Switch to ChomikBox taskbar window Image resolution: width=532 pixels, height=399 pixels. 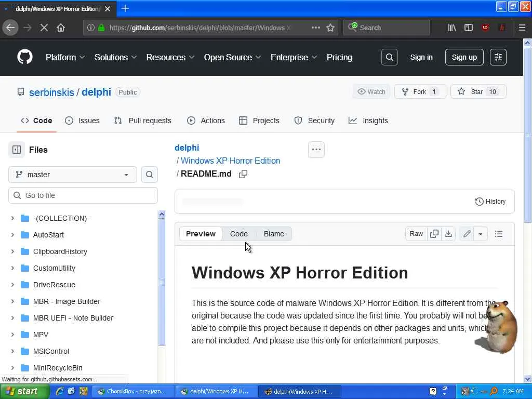tap(134, 392)
